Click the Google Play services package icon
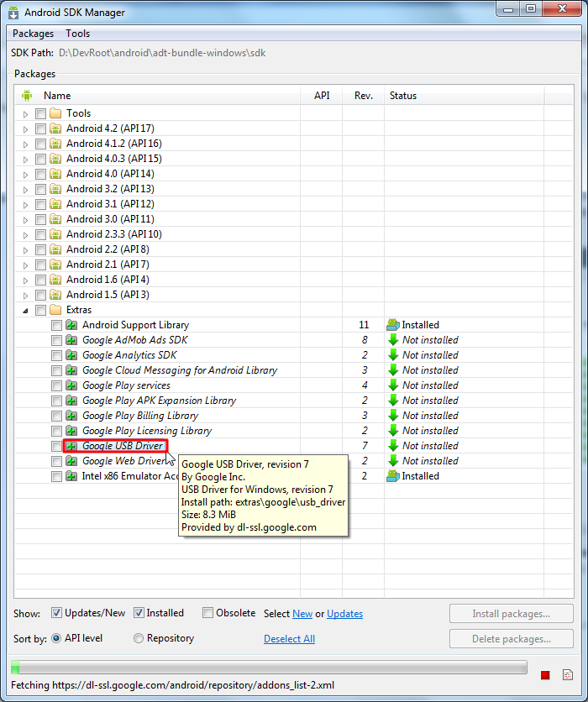 [71, 385]
